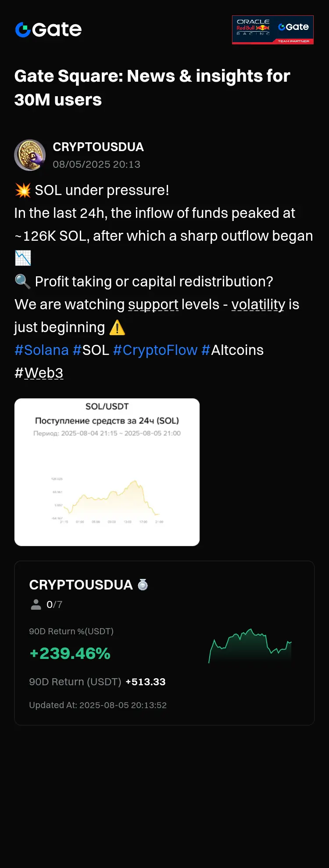Open the Oracle Red Bull Racing partner banner
This screenshot has width=329, height=868.
[x=273, y=30]
